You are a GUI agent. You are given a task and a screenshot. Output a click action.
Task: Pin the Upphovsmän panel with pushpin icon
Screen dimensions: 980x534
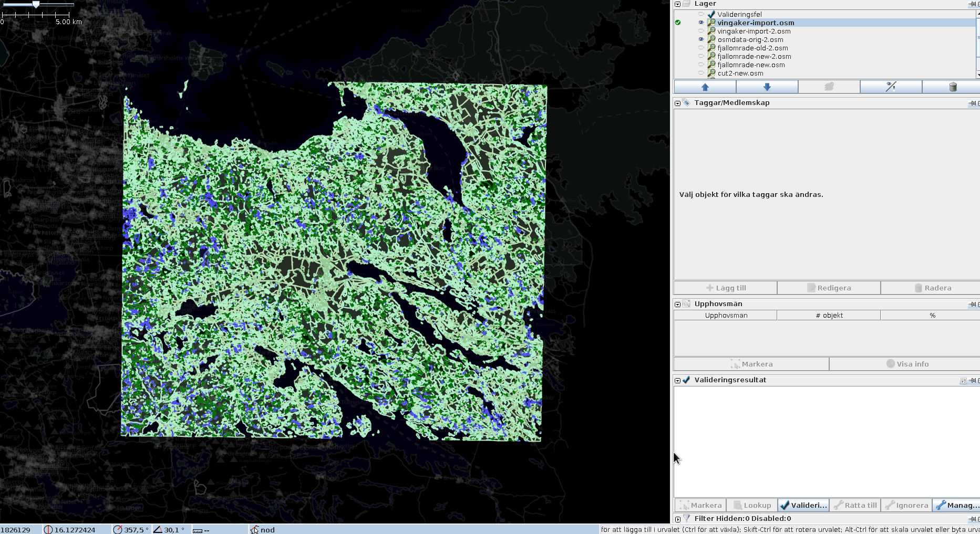pos(972,304)
